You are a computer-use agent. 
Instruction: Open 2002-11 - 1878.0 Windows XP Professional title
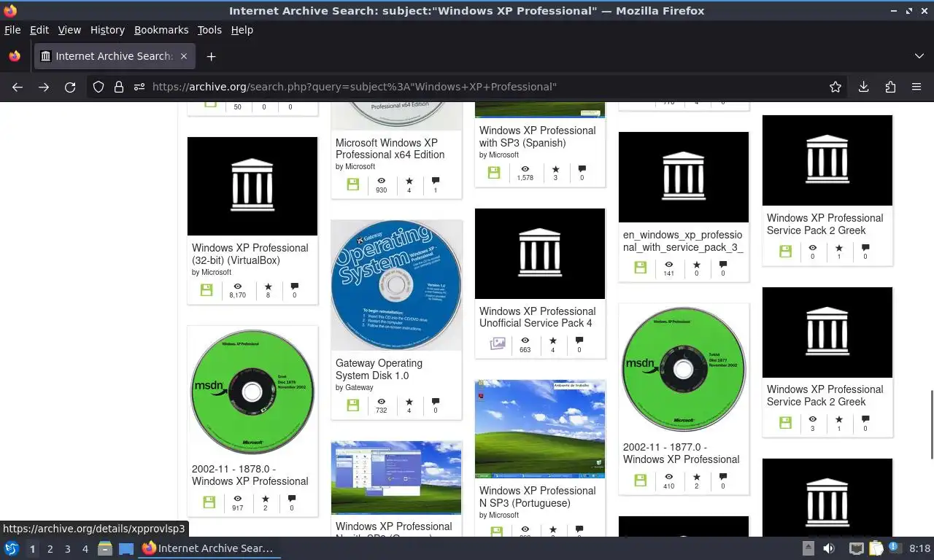click(x=250, y=475)
